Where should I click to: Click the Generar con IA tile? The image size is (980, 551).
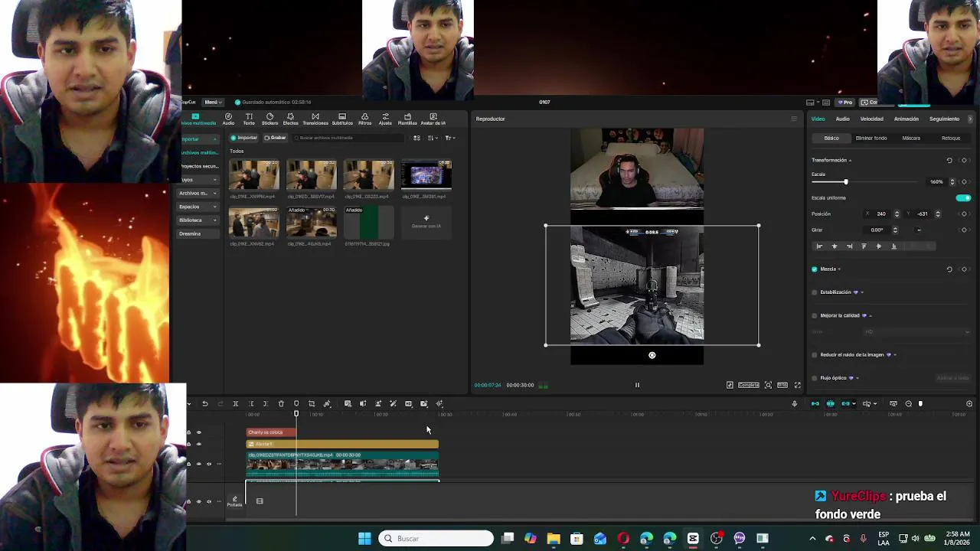426,222
